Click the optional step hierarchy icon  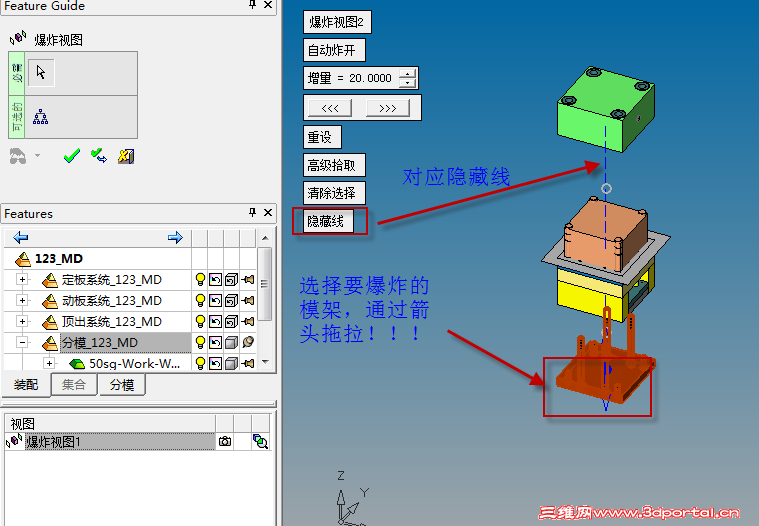click(x=40, y=117)
